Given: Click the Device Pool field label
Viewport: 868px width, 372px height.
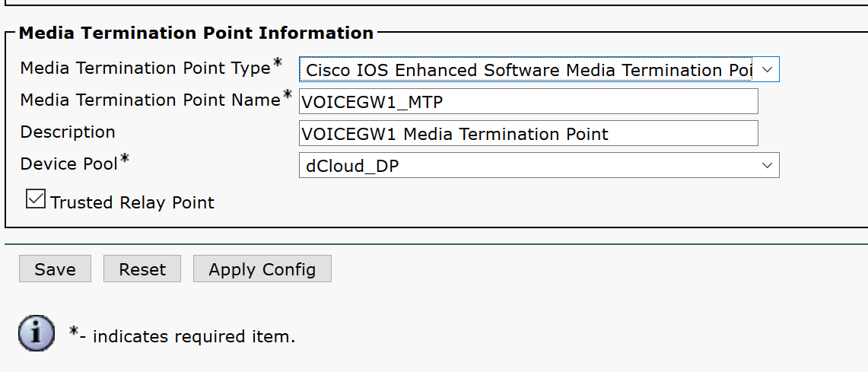Looking at the screenshot, I should pos(69,164).
